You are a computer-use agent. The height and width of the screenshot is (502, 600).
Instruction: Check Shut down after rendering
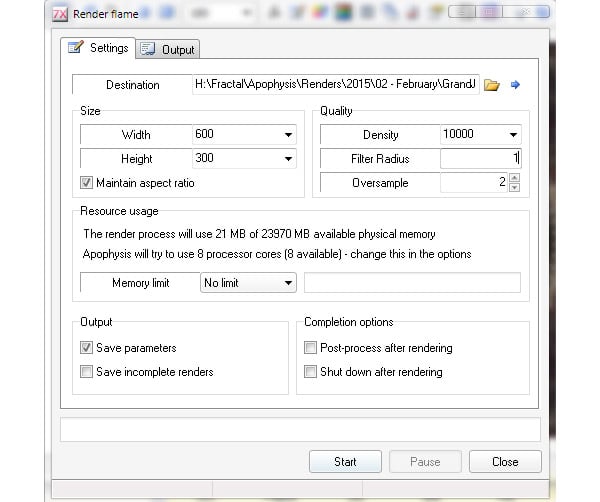tap(310, 372)
